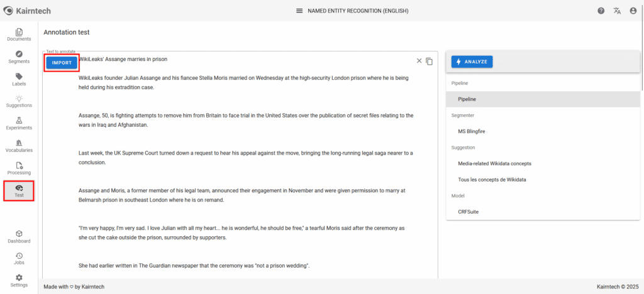Open the Documents sidebar section

click(19, 35)
